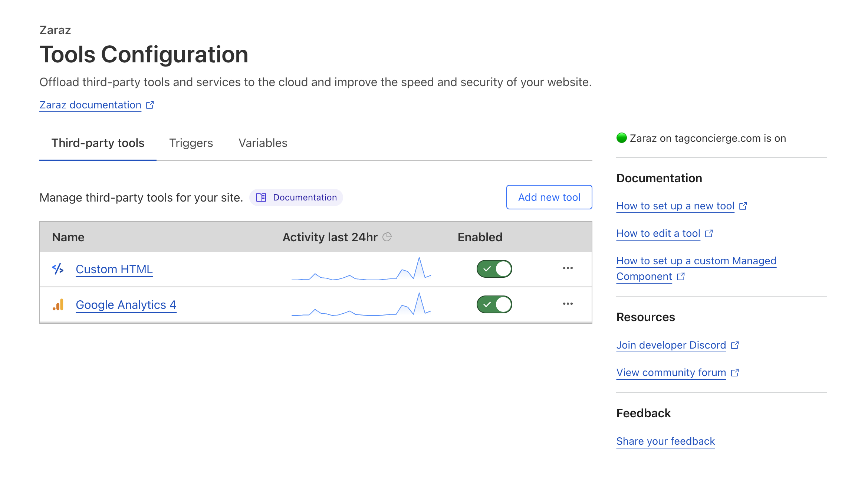Disable the Custom HTML tool toggle
The height and width of the screenshot is (493, 868).
[x=494, y=269]
